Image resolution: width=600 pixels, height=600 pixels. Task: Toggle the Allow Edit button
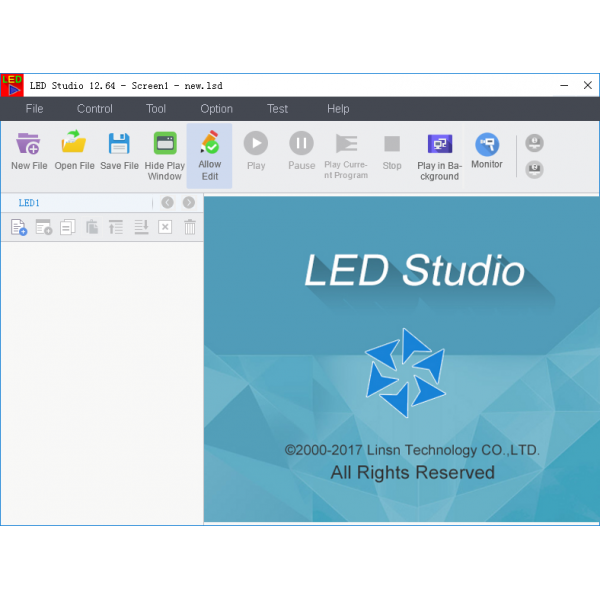(210, 156)
